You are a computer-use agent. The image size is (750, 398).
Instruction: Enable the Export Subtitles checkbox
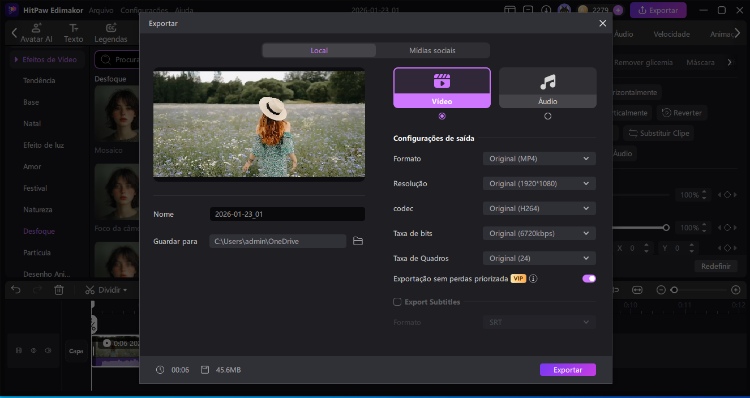[x=397, y=302]
